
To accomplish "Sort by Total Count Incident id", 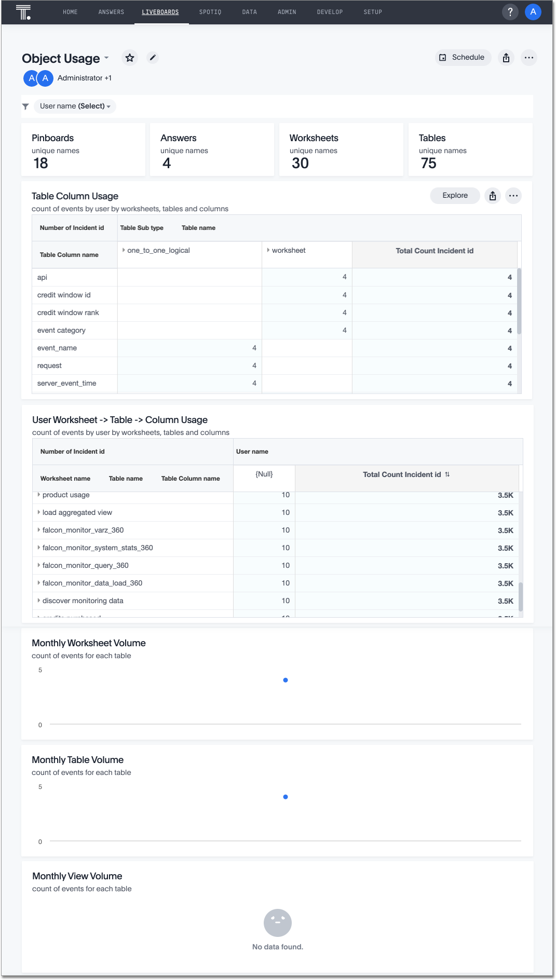I will tap(447, 474).
